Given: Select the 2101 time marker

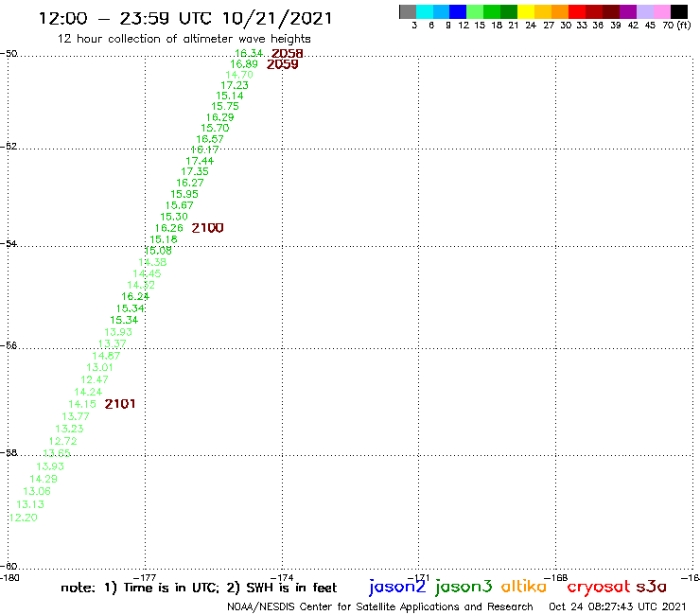Looking at the screenshot, I should coord(119,404).
